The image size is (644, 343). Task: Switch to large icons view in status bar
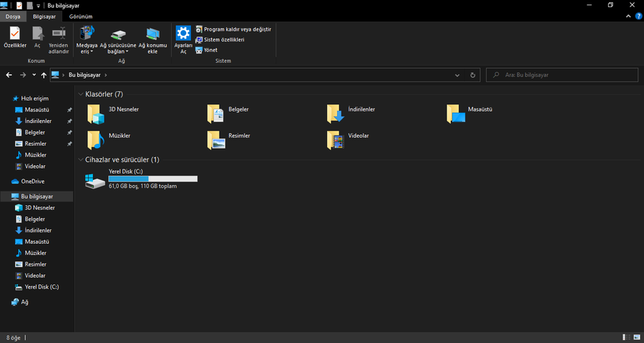636,337
